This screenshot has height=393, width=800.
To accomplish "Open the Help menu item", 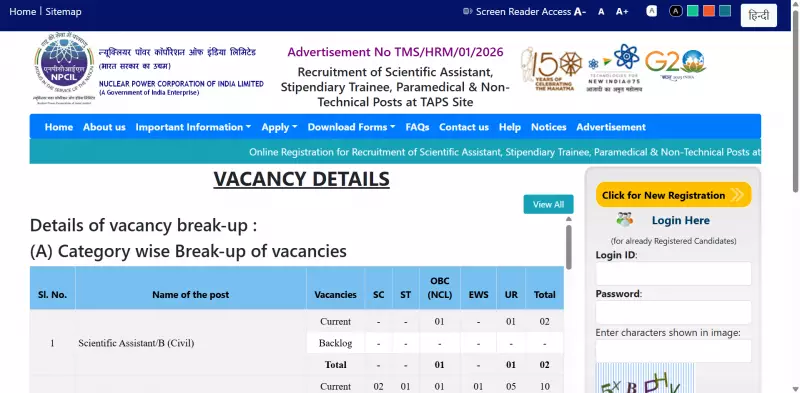I will click(x=510, y=127).
